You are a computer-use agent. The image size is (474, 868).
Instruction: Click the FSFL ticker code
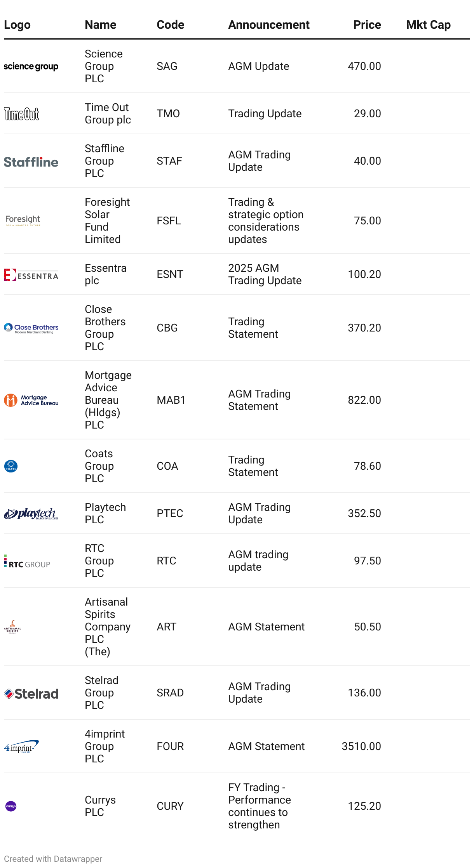(x=169, y=221)
